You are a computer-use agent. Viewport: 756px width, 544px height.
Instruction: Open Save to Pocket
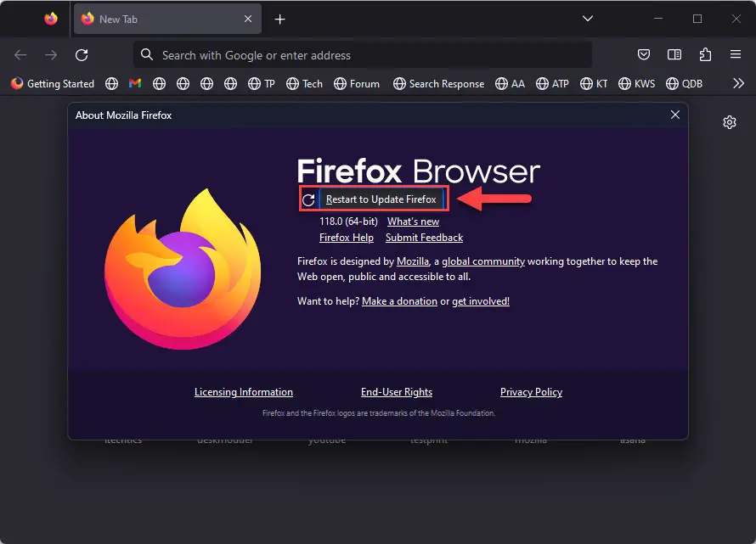click(644, 54)
